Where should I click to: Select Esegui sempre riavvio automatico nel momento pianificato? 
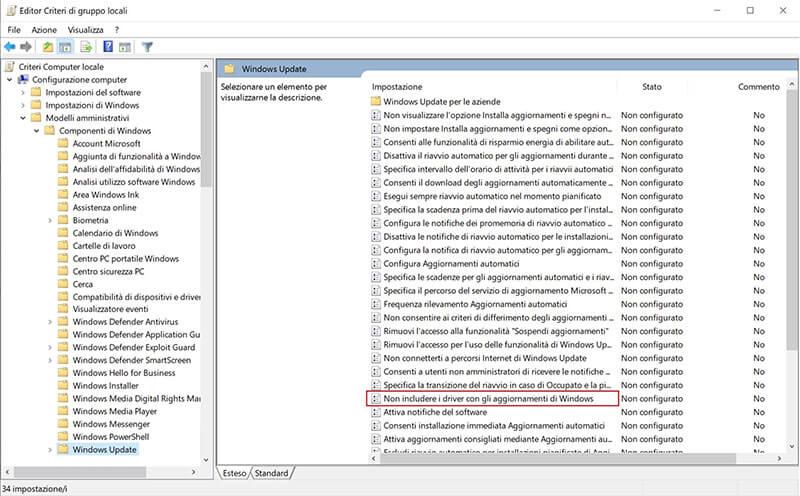(492, 196)
